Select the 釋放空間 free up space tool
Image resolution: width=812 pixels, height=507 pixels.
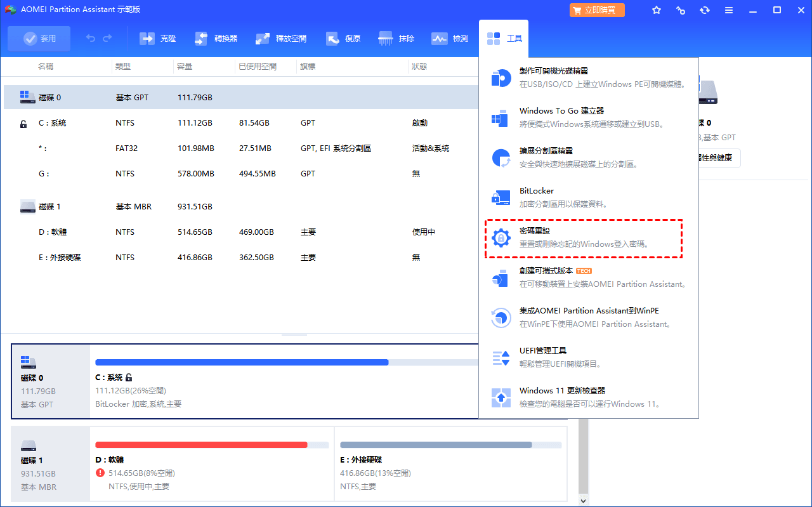[281, 39]
